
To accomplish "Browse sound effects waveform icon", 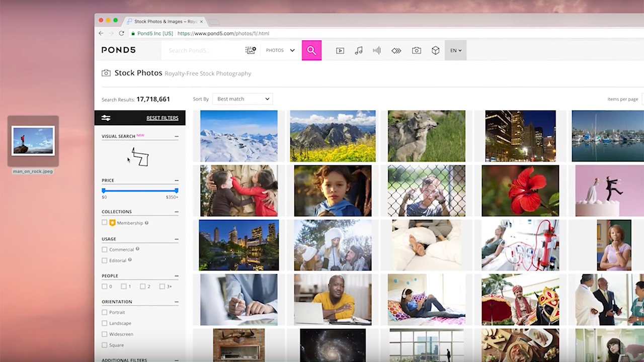I will pyautogui.click(x=377, y=50).
